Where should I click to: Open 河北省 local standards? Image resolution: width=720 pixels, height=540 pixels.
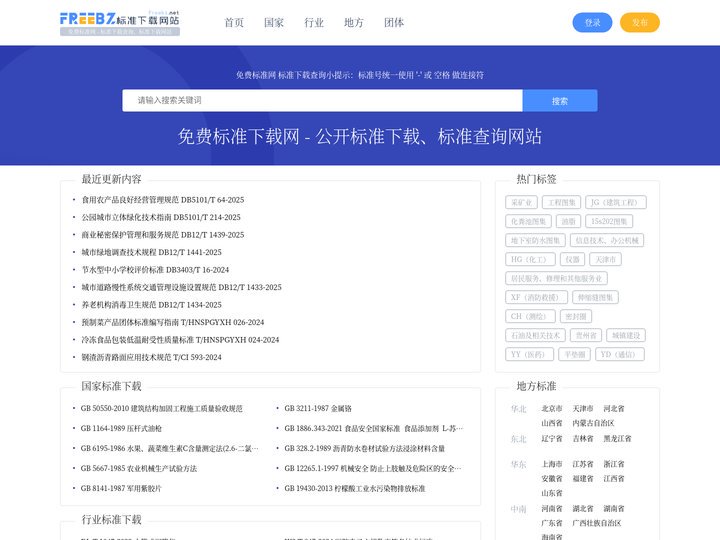pyautogui.click(x=614, y=408)
